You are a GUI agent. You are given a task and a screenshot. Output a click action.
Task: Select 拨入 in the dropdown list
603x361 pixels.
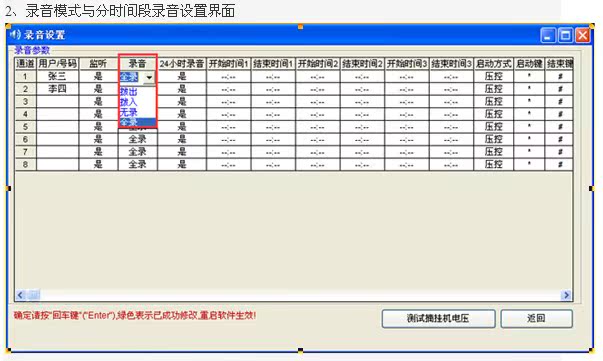pos(128,102)
